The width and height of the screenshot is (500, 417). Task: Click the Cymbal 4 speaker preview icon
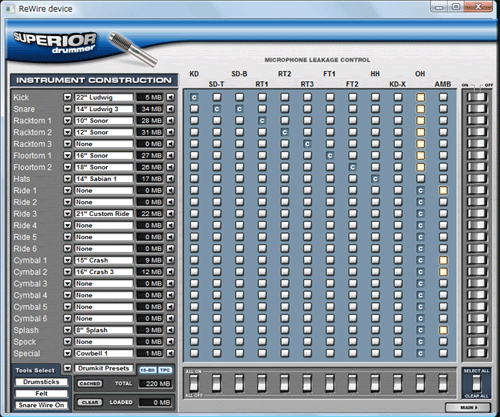[x=171, y=295]
